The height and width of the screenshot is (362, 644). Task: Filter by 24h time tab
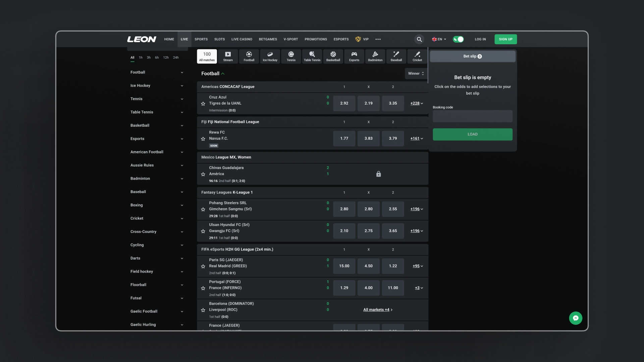pyautogui.click(x=176, y=58)
